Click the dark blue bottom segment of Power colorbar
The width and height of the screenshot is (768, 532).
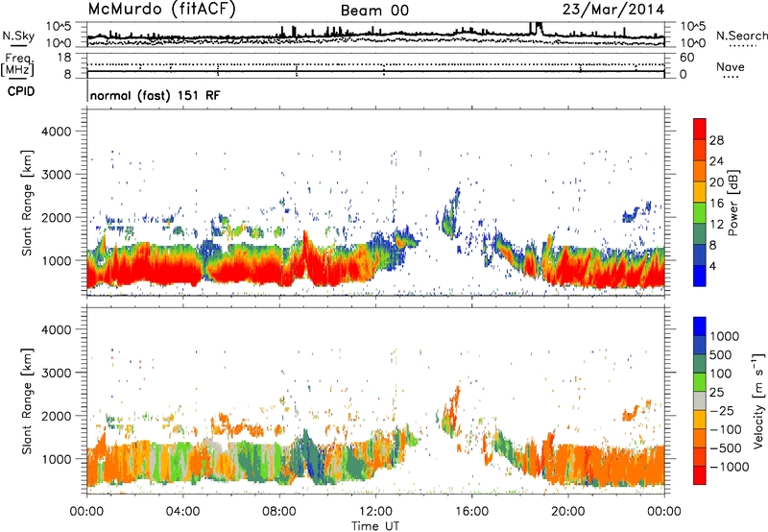pos(700,276)
